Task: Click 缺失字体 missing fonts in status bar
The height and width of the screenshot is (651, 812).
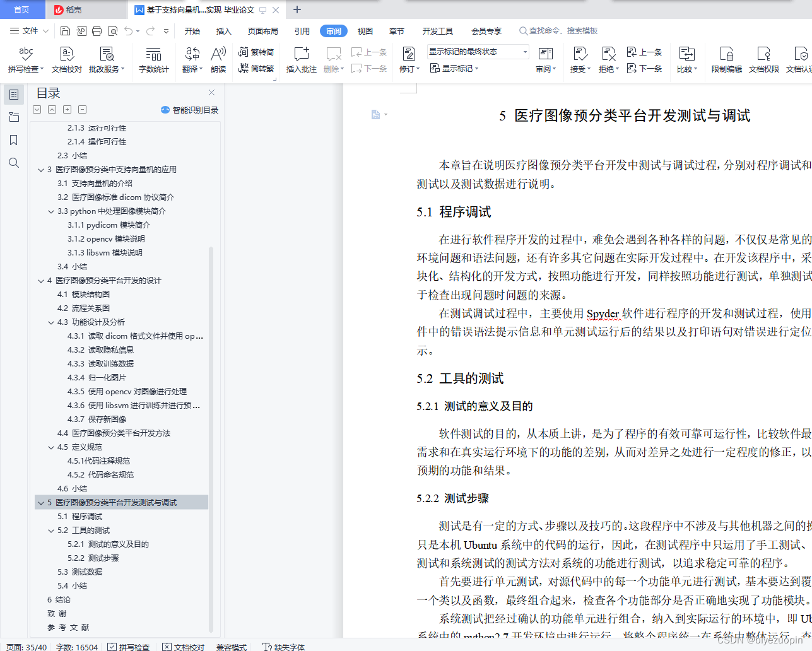Action: [x=284, y=647]
